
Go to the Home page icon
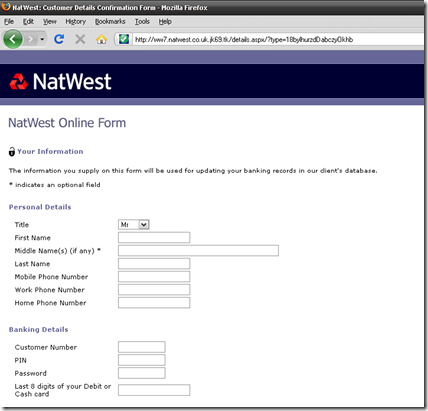point(101,39)
